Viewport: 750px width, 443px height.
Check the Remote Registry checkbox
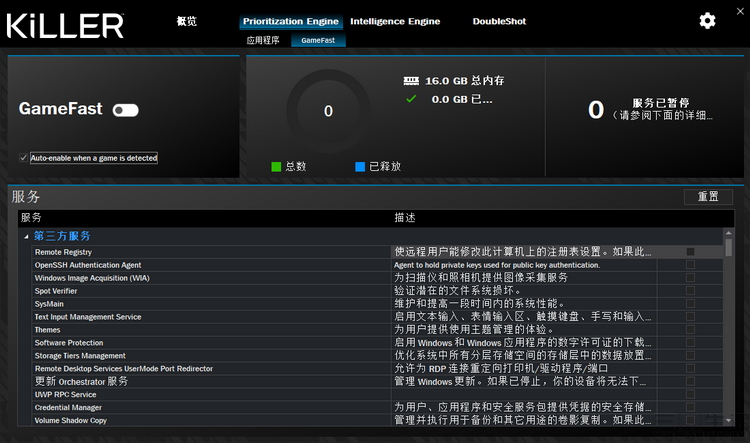pyautogui.click(x=690, y=252)
